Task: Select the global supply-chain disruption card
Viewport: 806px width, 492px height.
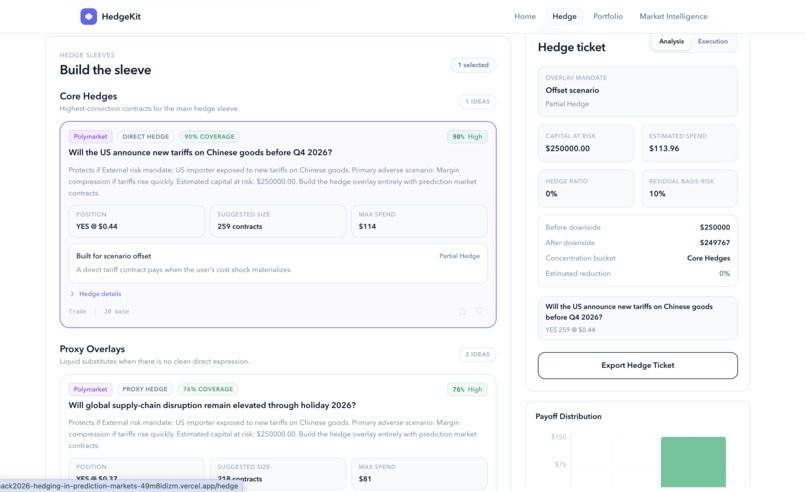Action: pos(278,433)
